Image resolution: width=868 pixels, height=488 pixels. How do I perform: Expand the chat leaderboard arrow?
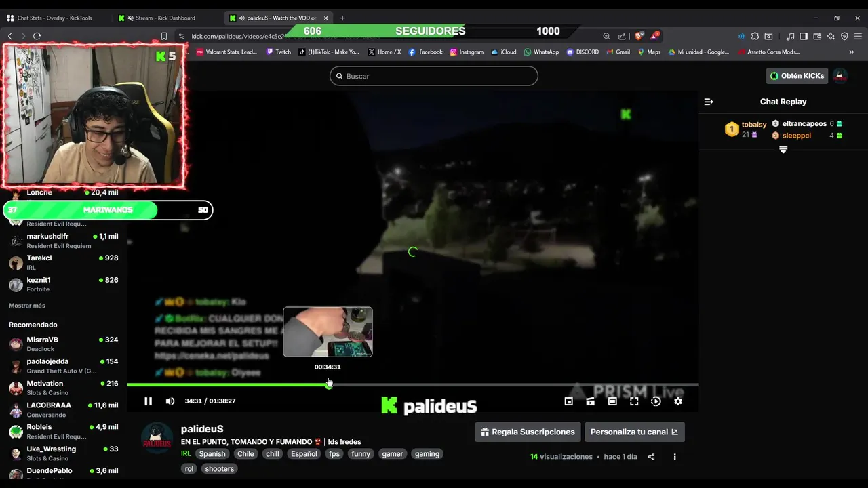pyautogui.click(x=783, y=150)
